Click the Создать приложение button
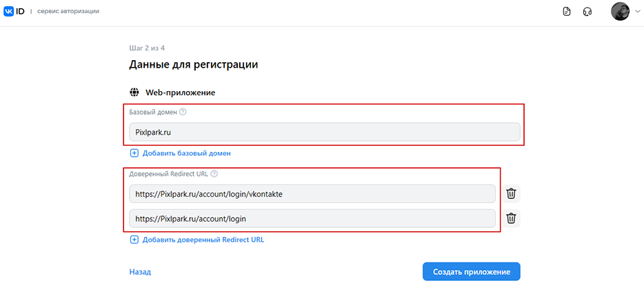 472,272
